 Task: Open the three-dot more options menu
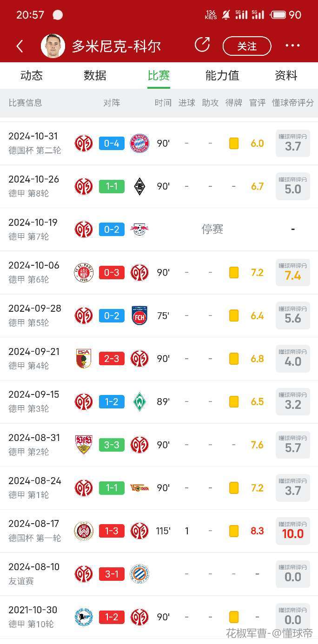[x=292, y=46]
